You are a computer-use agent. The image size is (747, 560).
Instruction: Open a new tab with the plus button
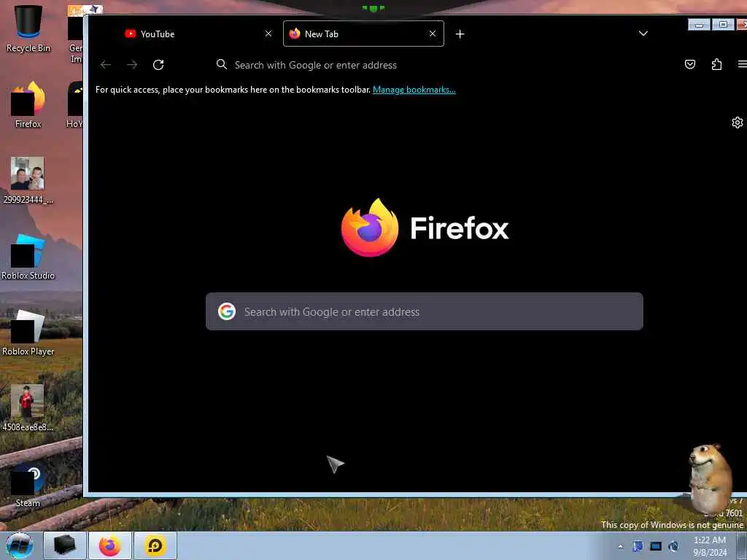click(x=460, y=34)
